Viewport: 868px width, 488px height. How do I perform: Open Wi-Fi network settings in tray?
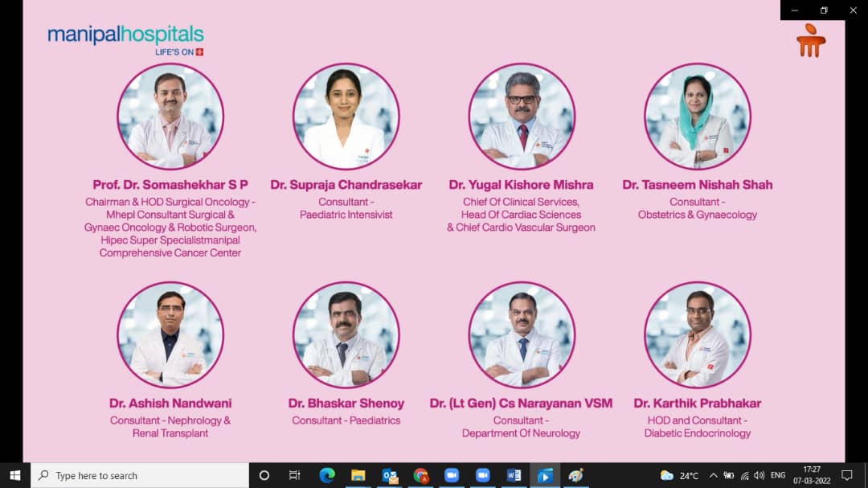point(744,475)
